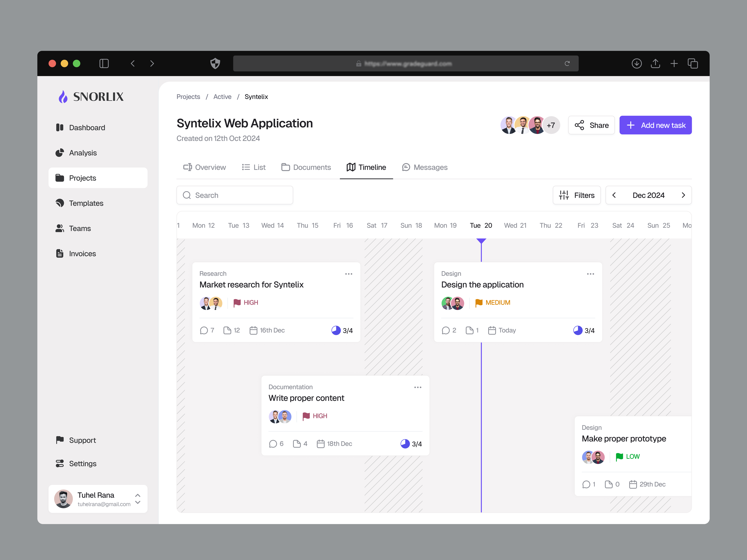View comments on Market research card

(x=207, y=331)
